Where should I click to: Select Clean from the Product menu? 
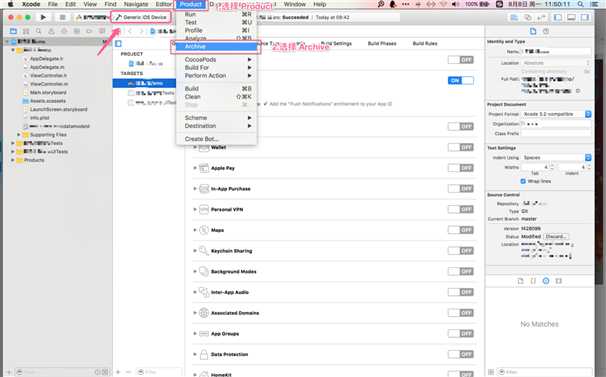coord(216,97)
